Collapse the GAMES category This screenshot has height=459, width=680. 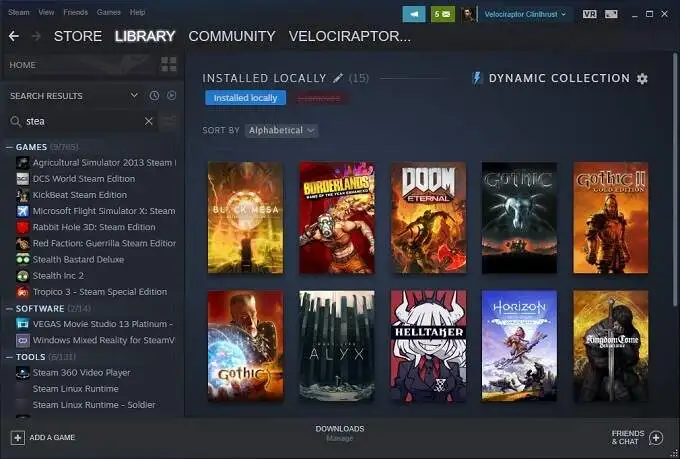coord(9,148)
